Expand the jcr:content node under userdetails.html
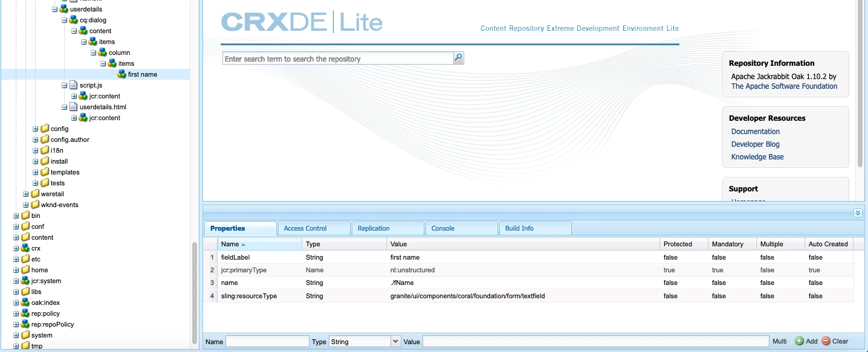 pos(74,118)
